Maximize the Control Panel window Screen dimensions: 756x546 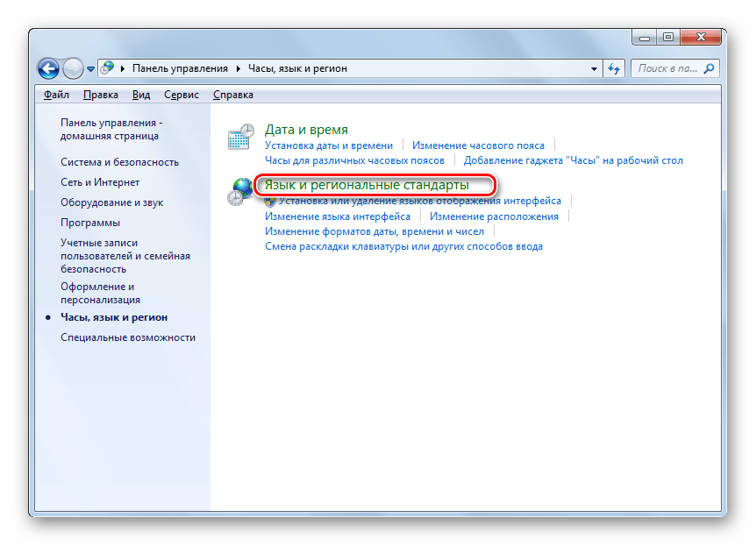pos(667,37)
